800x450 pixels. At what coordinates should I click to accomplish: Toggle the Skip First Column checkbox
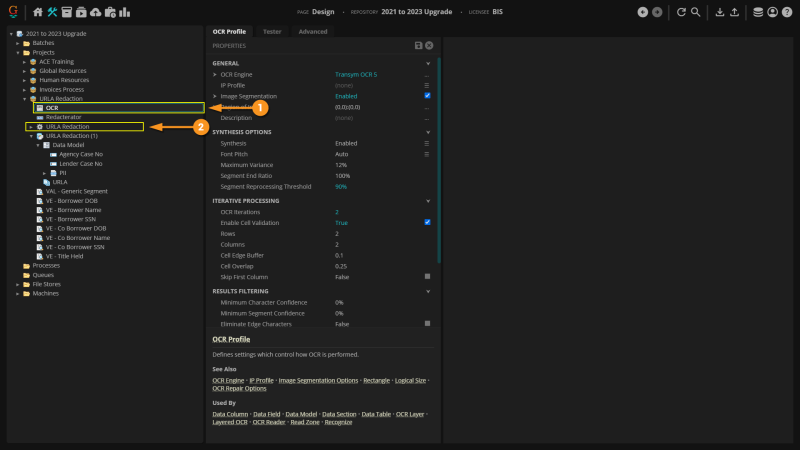tap(428, 277)
